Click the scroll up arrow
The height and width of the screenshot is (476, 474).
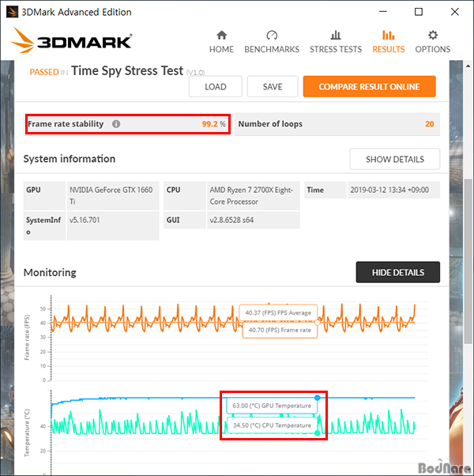pyautogui.click(x=468, y=66)
